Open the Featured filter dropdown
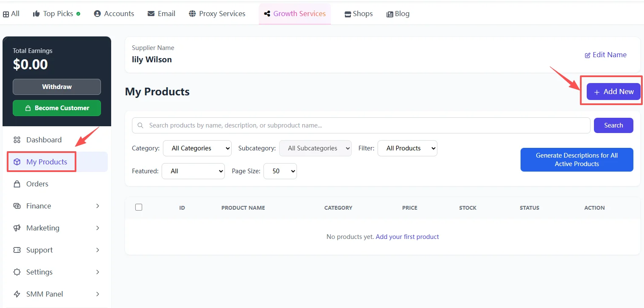This screenshot has width=644, height=308. [193, 171]
